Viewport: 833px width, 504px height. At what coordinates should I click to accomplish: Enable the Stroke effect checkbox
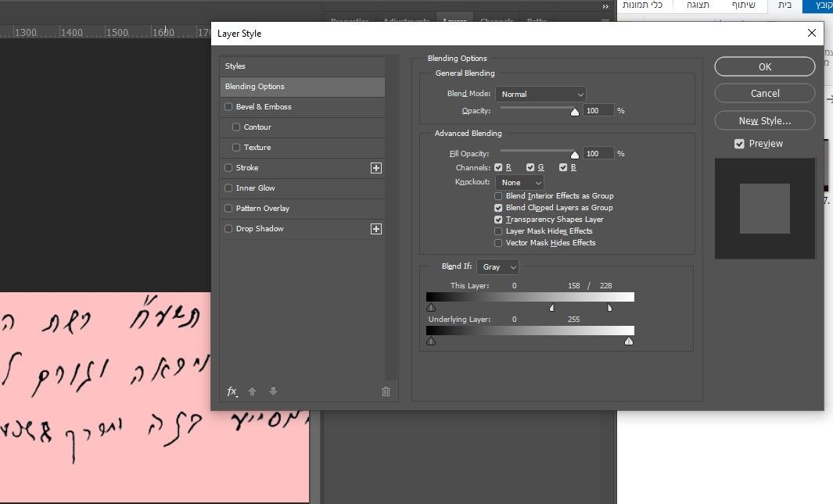pos(228,168)
